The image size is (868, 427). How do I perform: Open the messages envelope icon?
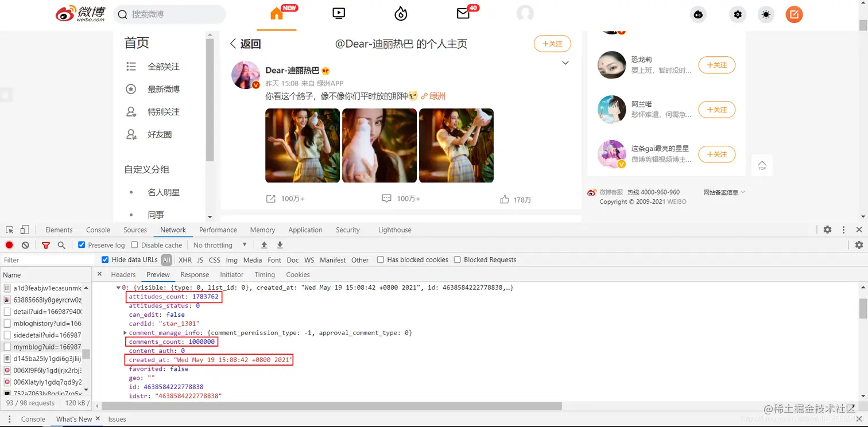(463, 14)
